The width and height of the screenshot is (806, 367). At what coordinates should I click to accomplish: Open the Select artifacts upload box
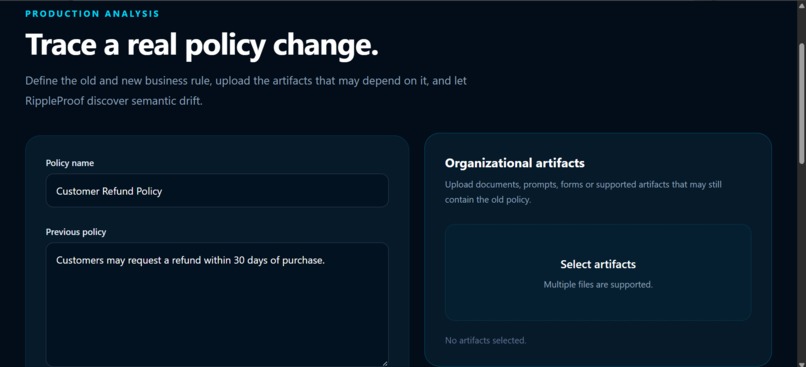pyautogui.click(x=598, y=272)
